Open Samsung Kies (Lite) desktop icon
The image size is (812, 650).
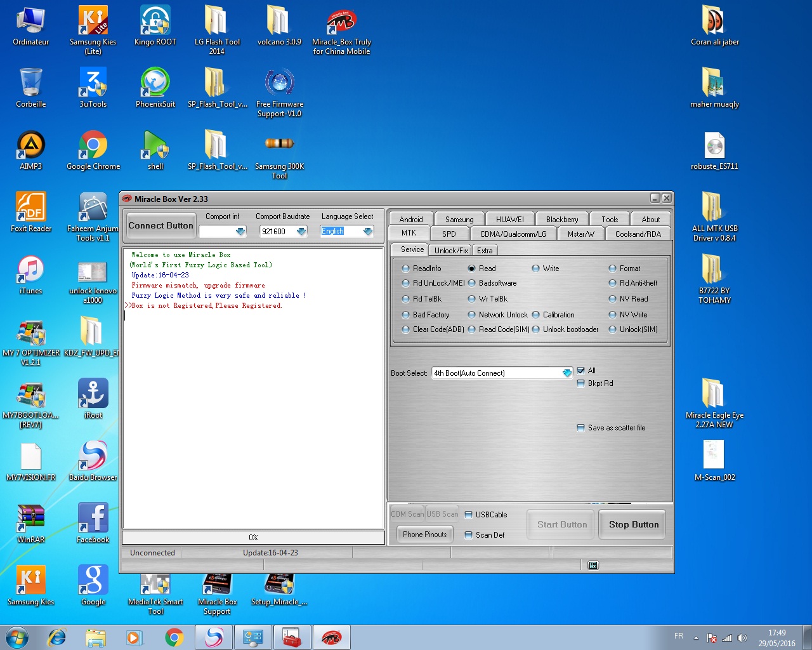[x=93, y=30]
